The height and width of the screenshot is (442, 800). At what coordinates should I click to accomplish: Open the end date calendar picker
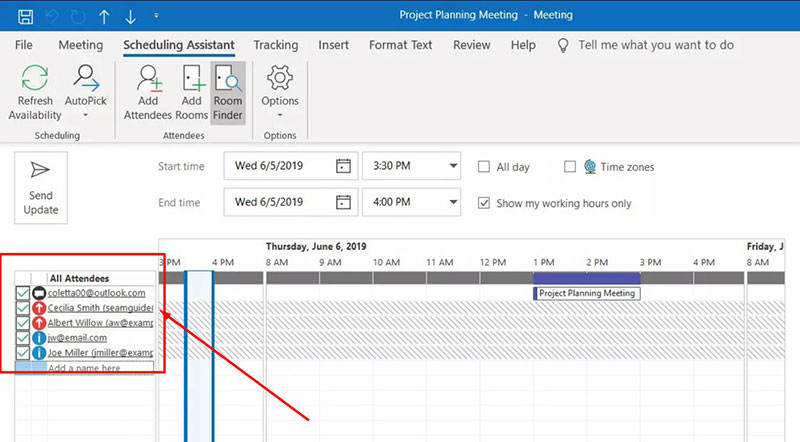tap(343, 202)
